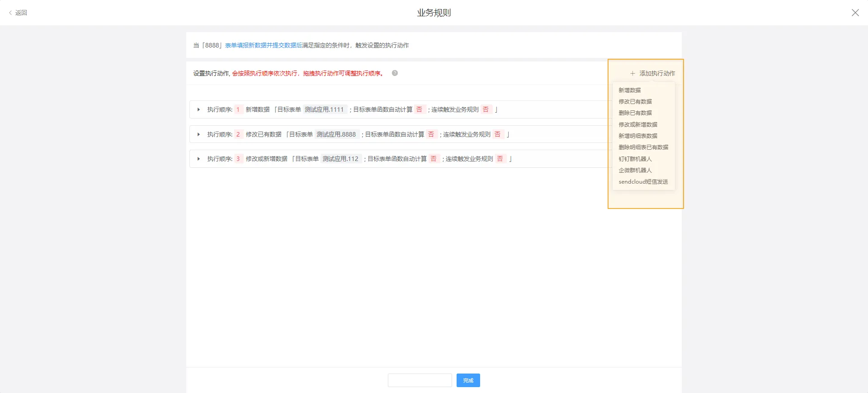
Task: Expand execution order 3 row
Action: pos(198,159)
